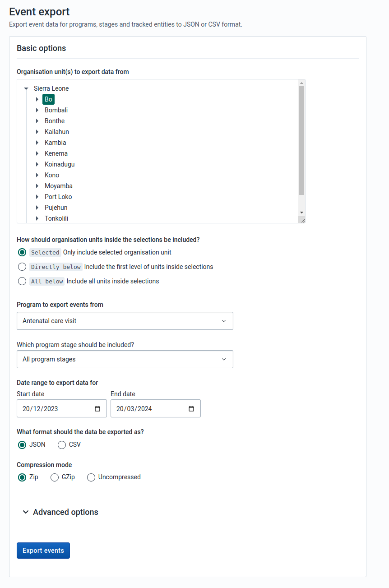Viewport: 389px width, 588px height.
Task: Expand the Kenema tree arrow
Action: coord(37,153)
